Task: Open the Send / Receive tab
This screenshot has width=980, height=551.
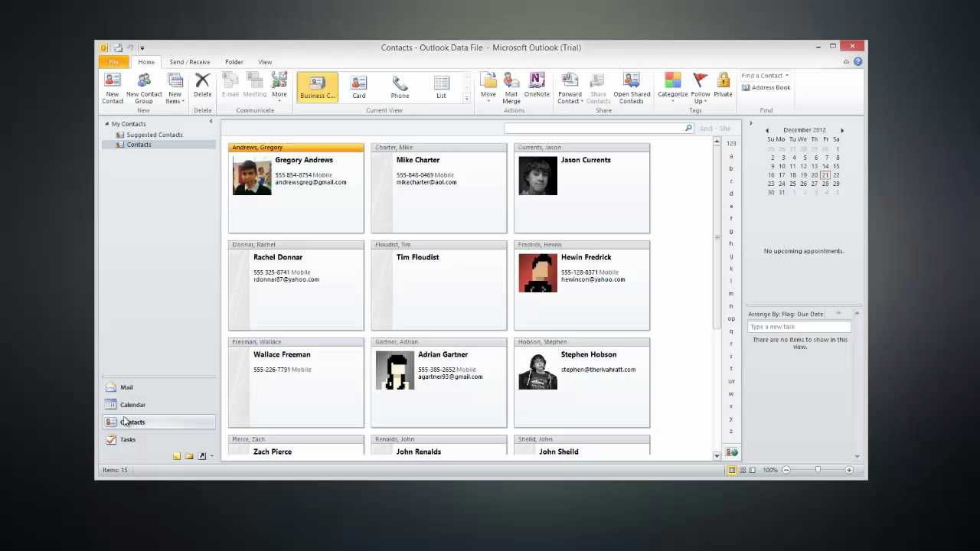Action: (x=190, y=62)
